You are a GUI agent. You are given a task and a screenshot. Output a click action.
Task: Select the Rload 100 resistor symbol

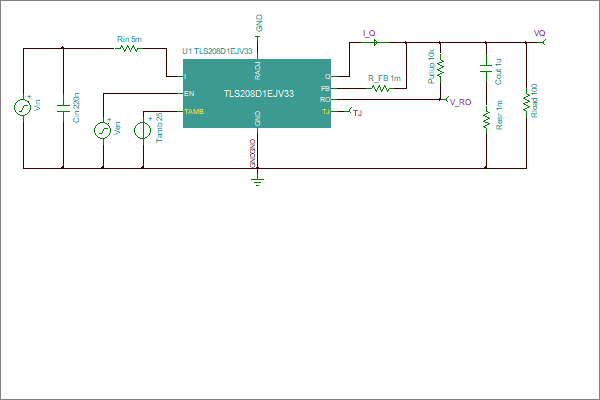(527, 101)
